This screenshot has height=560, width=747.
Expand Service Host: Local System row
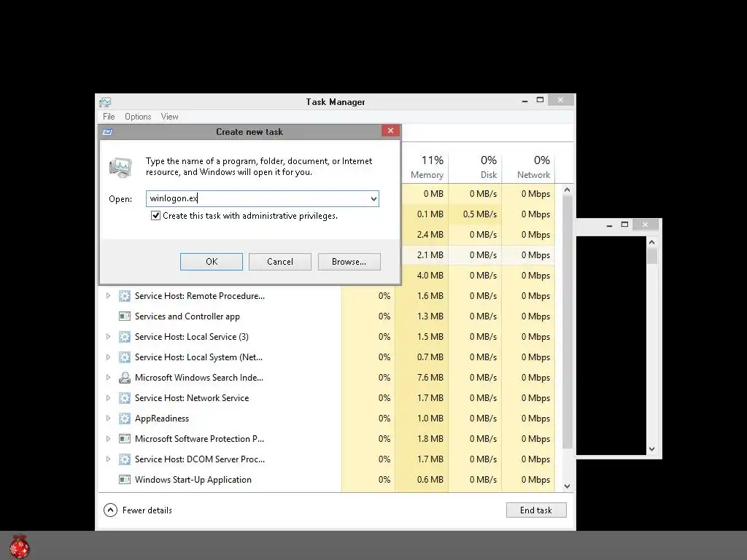click(108, 357)
